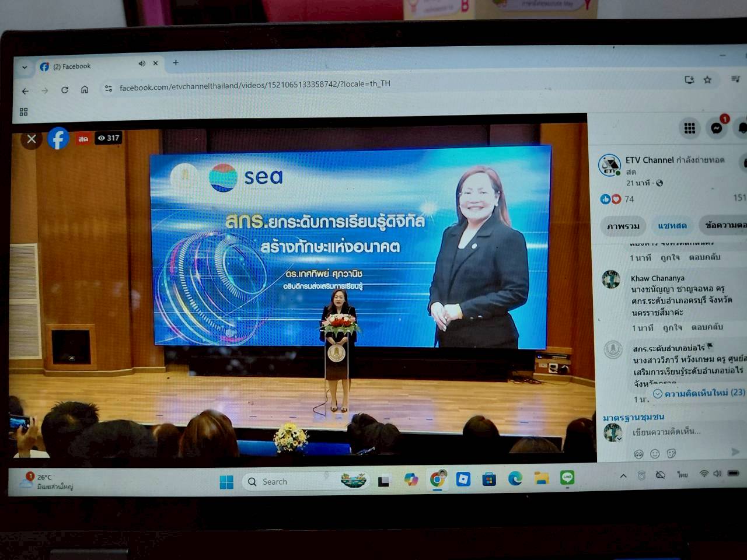Reload the Facebook page

[65, 90]
